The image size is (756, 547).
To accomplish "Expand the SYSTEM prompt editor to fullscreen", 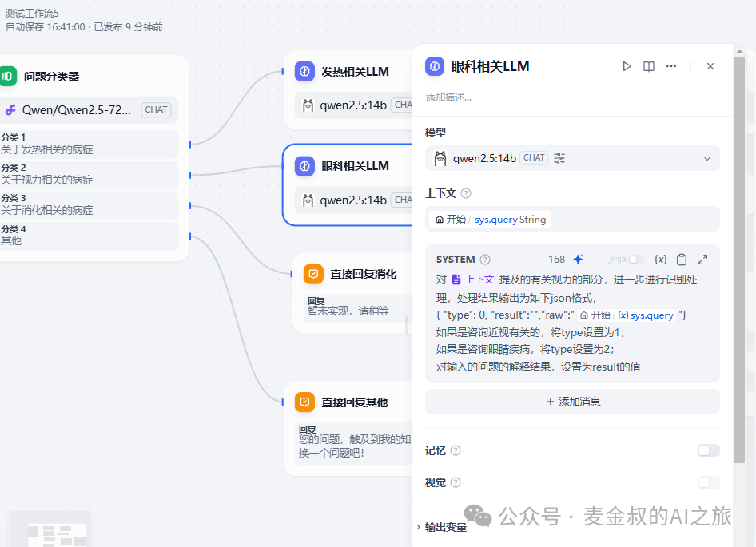I will click(702, 260).
